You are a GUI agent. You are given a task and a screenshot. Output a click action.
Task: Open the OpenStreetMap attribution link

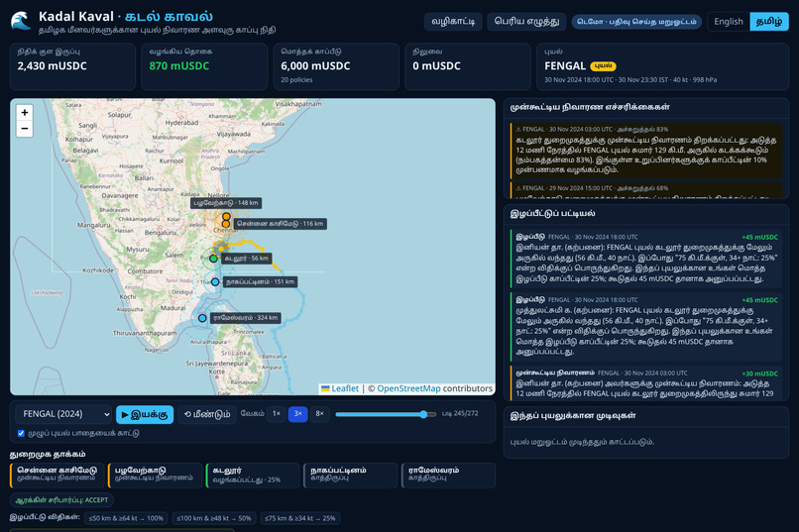click(408, 388)
